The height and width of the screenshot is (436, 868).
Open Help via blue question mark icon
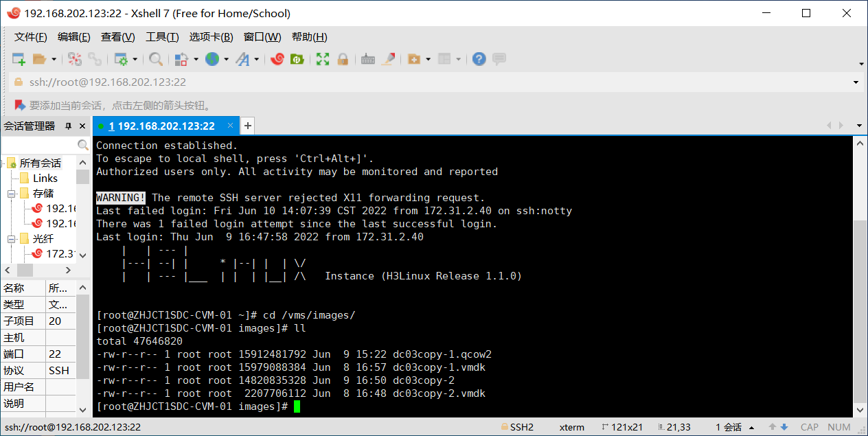(x=479, y=59)
